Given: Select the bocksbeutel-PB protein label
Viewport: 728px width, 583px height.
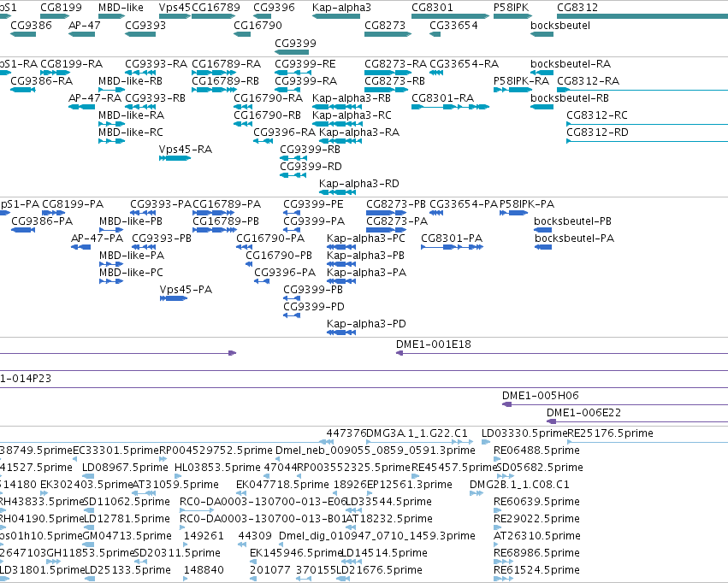Looking at the screenshot, I should [x=572, y=221].
